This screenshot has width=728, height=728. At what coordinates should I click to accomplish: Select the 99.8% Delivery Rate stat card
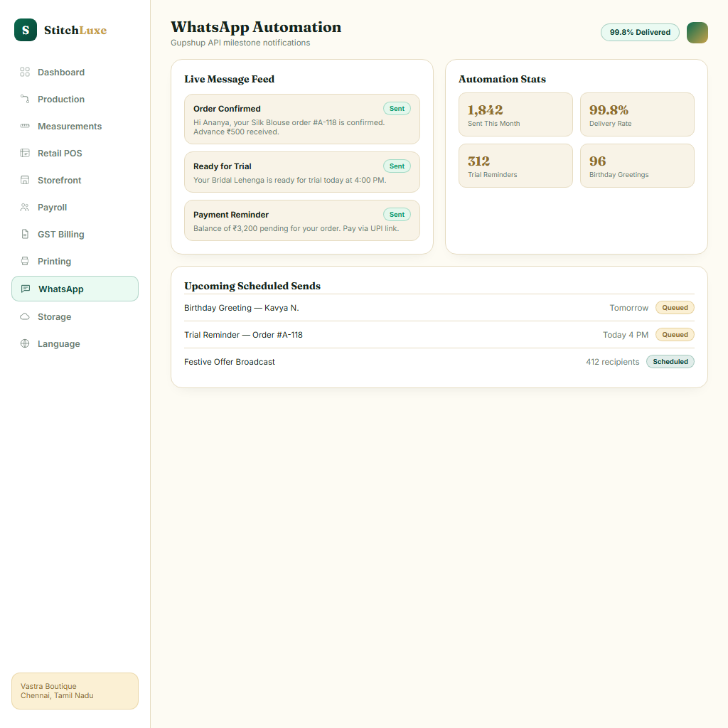pos(637,114)
